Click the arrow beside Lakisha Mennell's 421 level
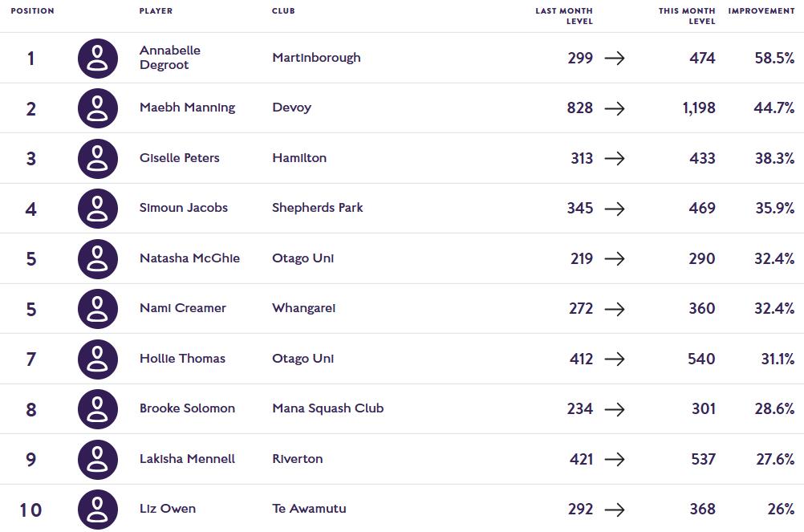 click(615, 459)
